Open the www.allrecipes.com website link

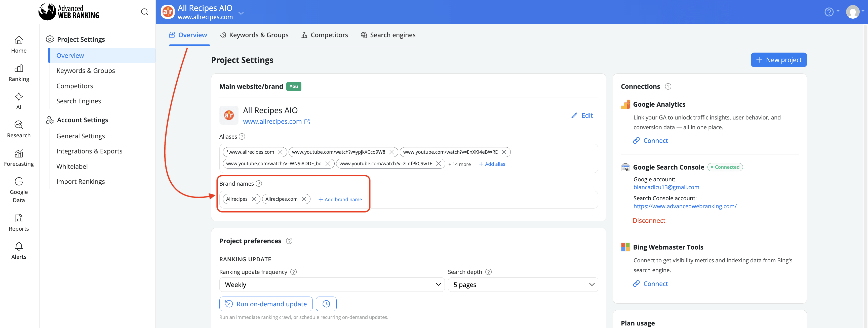coord(272,122)
